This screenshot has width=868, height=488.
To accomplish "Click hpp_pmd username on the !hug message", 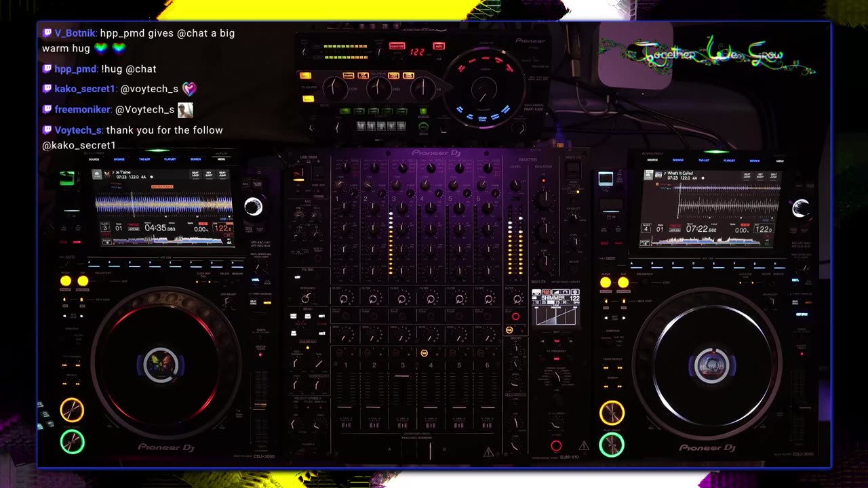I will [75, 68].
